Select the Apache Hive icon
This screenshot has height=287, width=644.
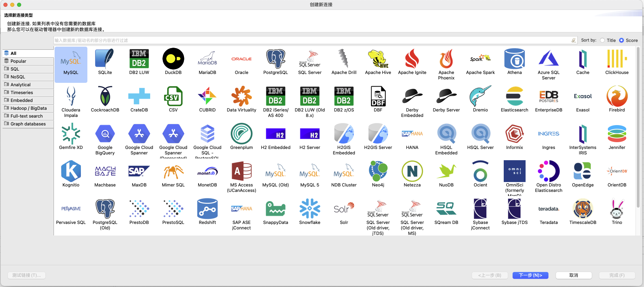click(378, 59)
